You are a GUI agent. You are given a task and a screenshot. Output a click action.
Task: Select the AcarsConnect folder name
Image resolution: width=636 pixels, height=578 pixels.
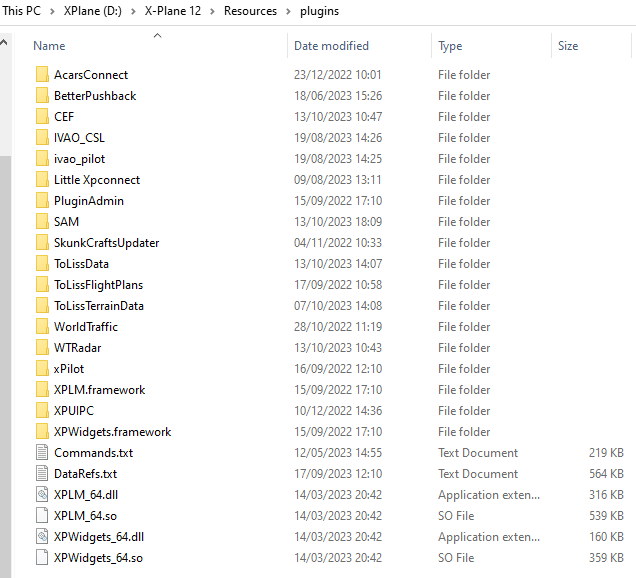pos(91,75)
